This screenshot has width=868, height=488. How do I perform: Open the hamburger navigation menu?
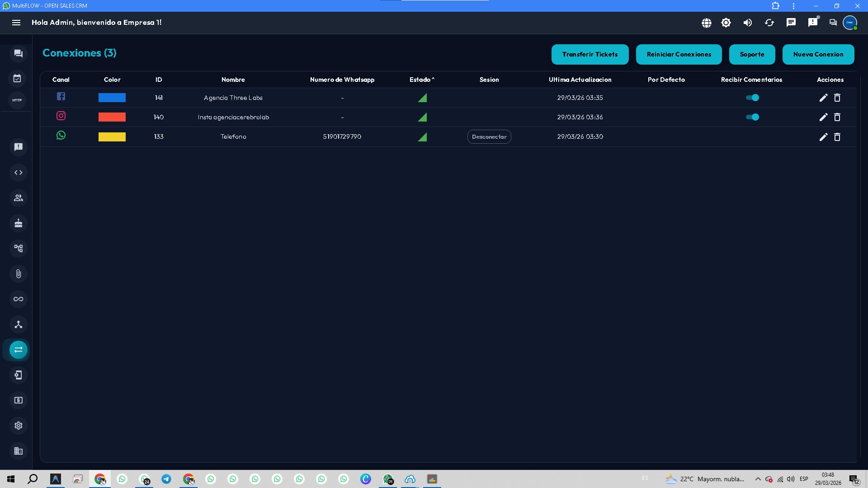click(16, 23)
